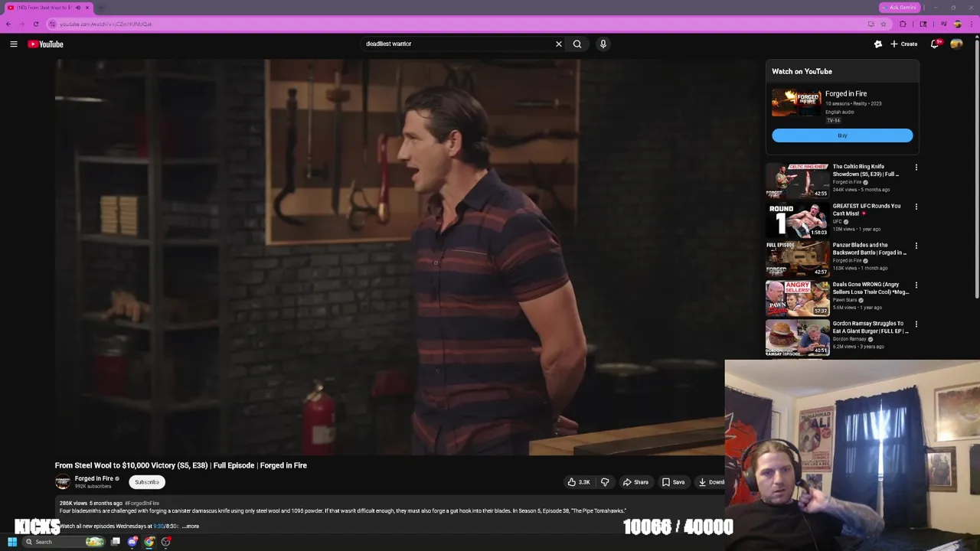Open the Forged in Fire channel name link
980x551 pixels.
93,478
